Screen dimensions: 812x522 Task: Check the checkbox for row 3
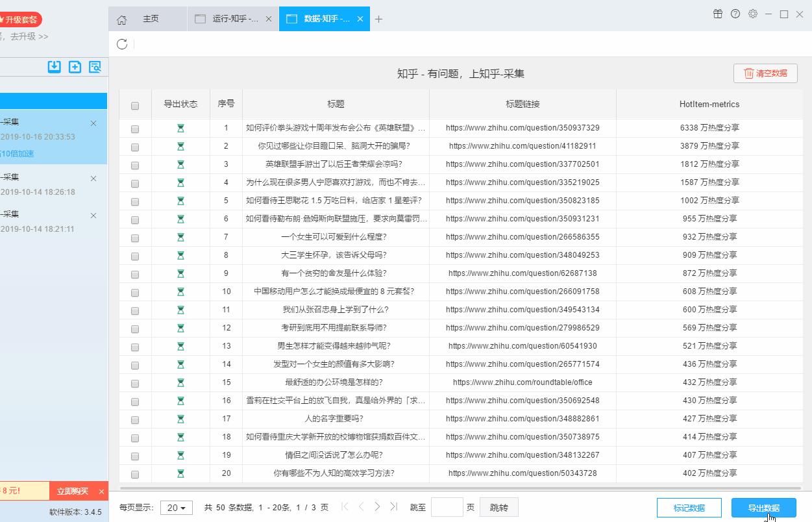135,166
